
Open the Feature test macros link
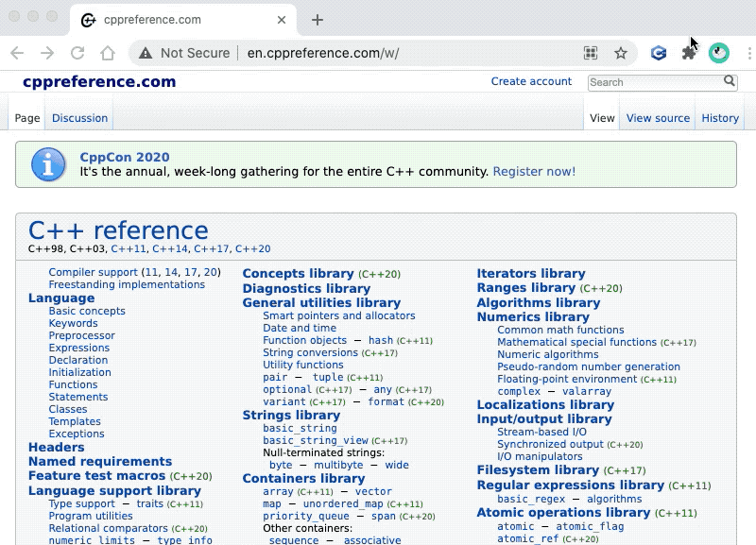coord(96,476)
